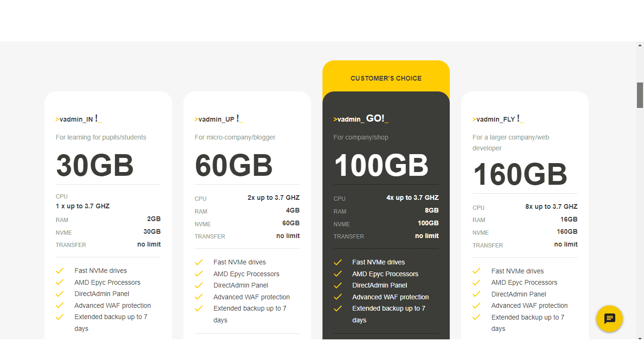The width and height of the screenshot is (644, 362).
Task: Click the 4GB RAM value
Action: [x=293, y=210]
